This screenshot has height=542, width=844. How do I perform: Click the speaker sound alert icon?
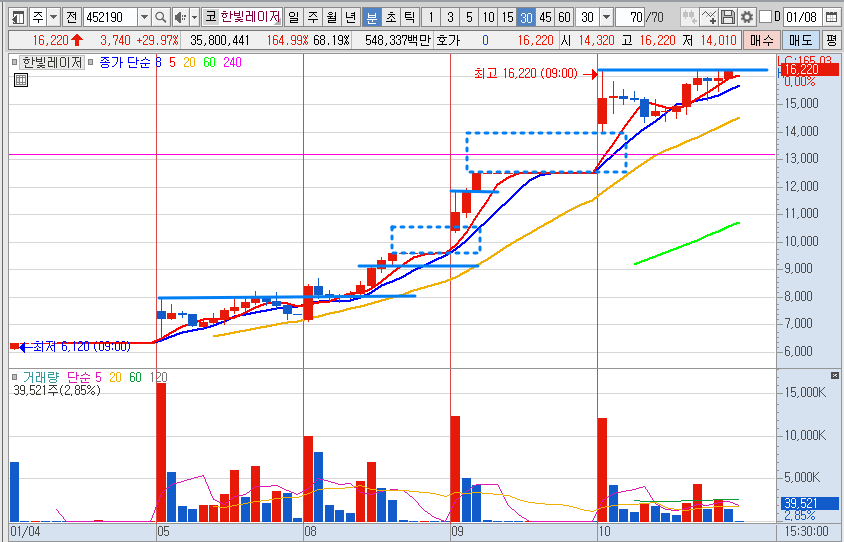coord(181,17)
